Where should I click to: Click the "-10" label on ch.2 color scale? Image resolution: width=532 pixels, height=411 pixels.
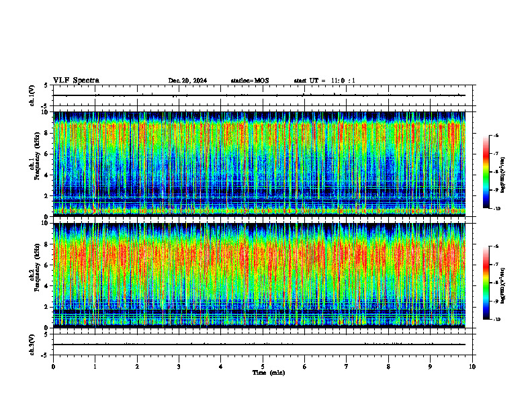pos(496,320)
